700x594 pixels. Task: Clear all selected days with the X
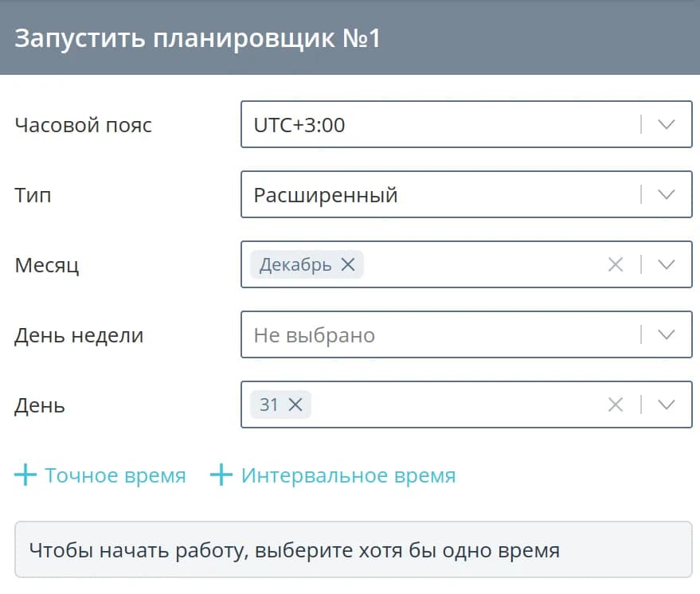[x=615, y=404]
